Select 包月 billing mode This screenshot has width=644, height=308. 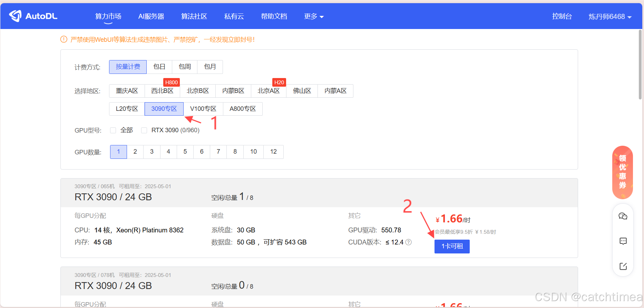pyautogui.click(x=210, y=67)
